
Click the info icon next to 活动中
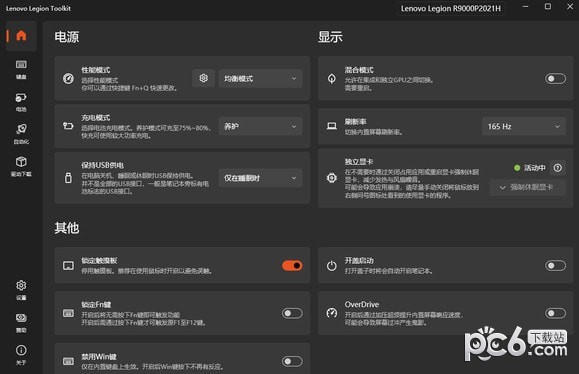pos(558,168)
